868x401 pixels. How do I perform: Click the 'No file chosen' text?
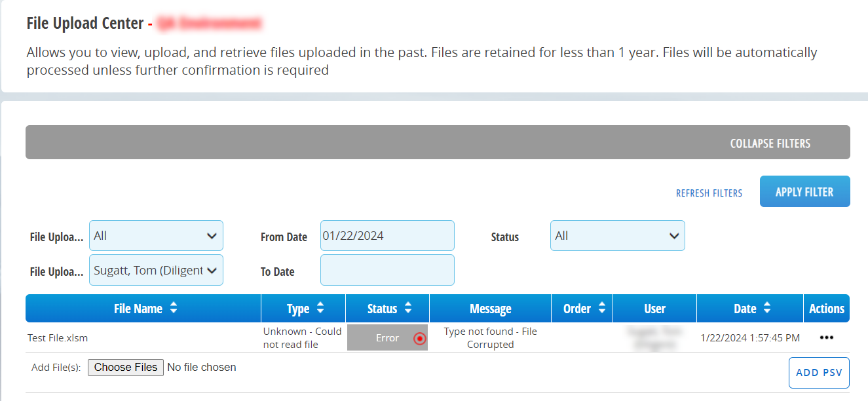pos(202,368)
